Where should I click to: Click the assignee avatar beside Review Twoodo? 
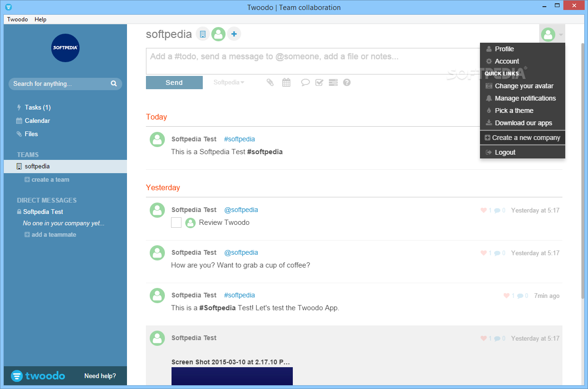pyautogui.click(x=190, y=222)
